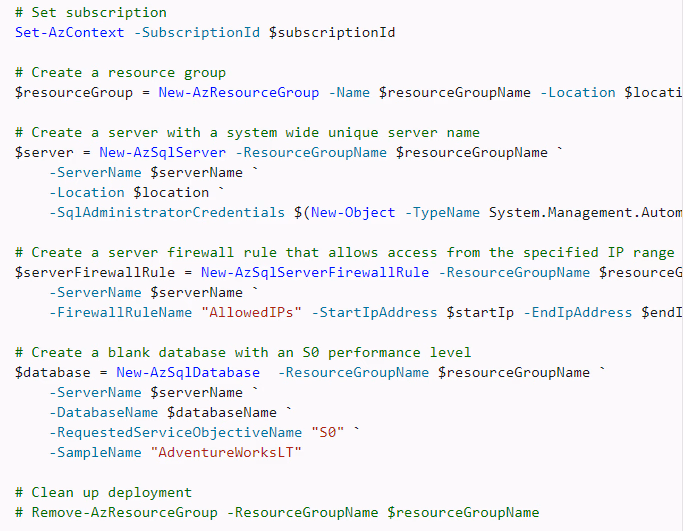Click the Set-AzContext cmdlet
The image size is (685, 531).
69,32
